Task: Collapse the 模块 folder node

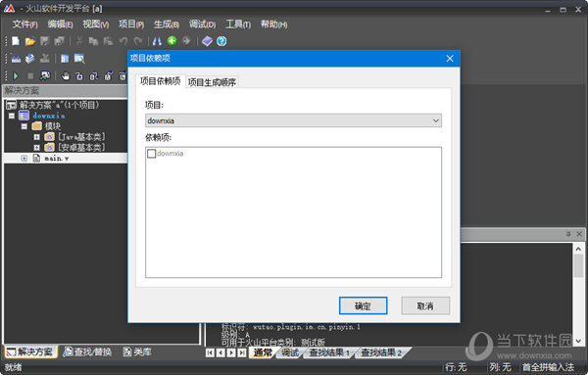Action: pyautogui.click(x=24, y=126)
